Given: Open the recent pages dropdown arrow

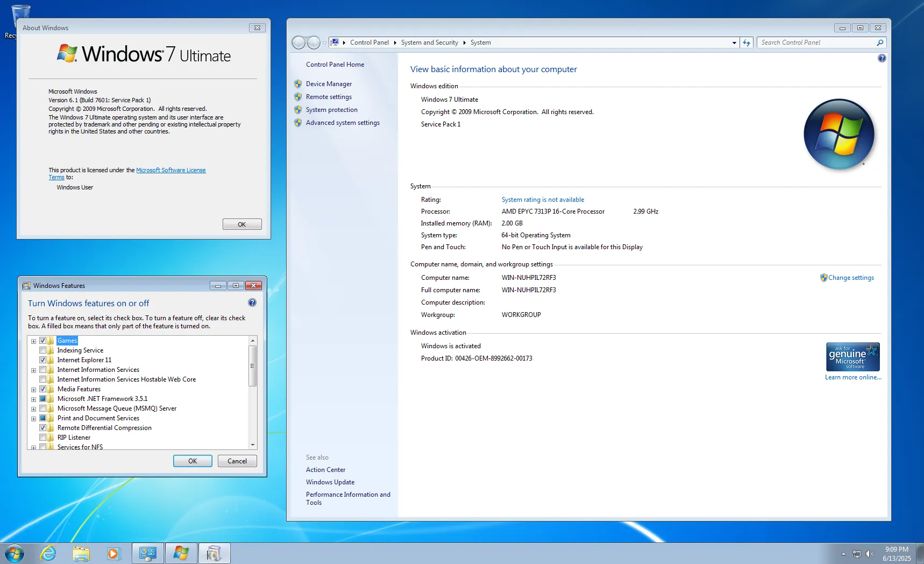Looking at the screenshot, I should [x=324, y=43].
